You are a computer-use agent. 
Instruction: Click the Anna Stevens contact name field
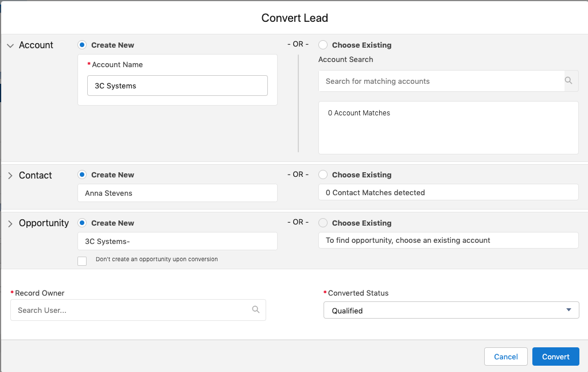click(177, 193)
